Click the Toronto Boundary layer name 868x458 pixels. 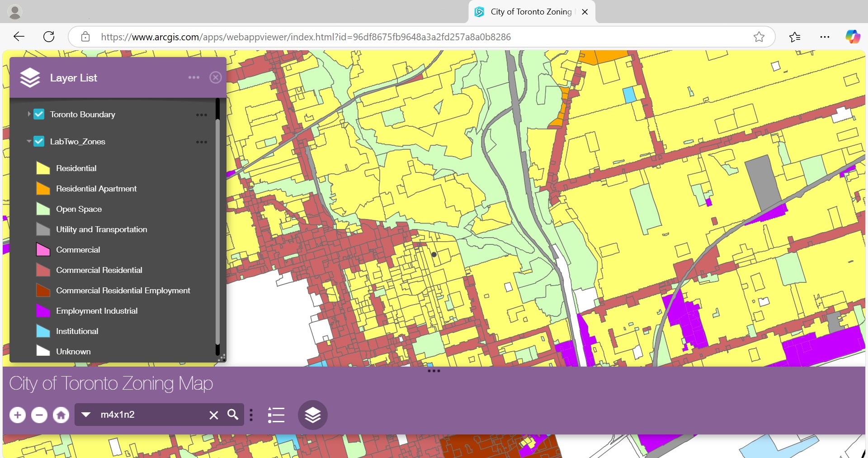(83, 114)
